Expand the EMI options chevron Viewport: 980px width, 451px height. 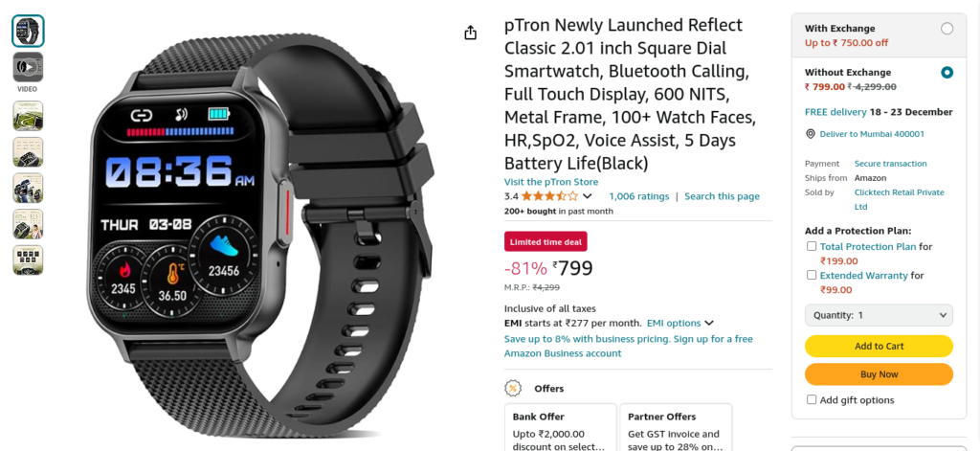tap(709, 324)
